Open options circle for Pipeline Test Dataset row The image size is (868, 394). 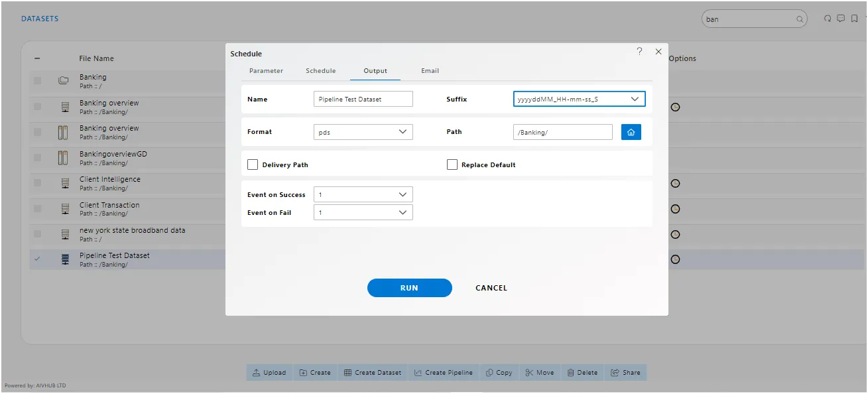click(675, 259)
